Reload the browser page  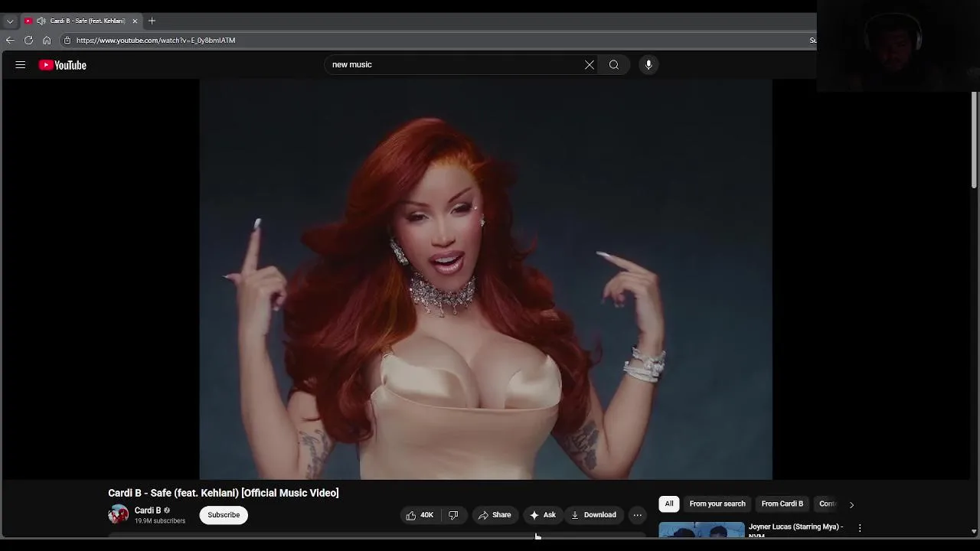click(28, 40)
